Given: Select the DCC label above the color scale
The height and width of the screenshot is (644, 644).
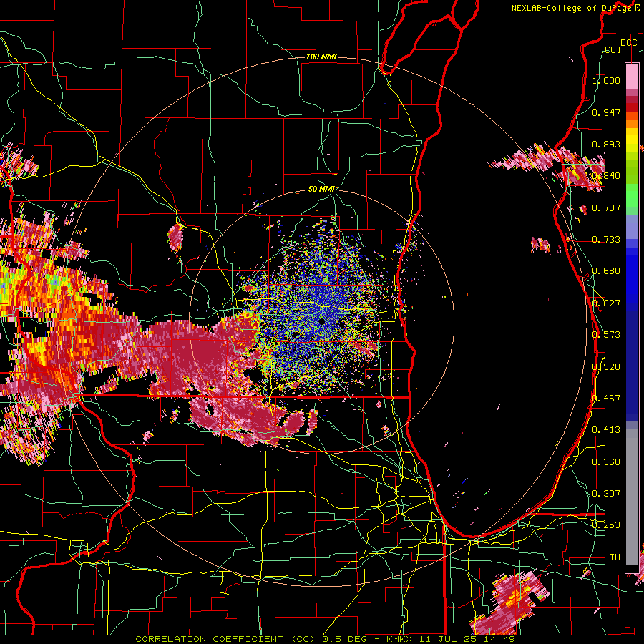Looking at the screenshot, I should (628, 42).
